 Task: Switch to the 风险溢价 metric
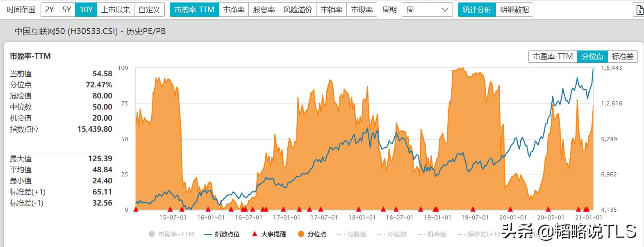coord(298,9)
